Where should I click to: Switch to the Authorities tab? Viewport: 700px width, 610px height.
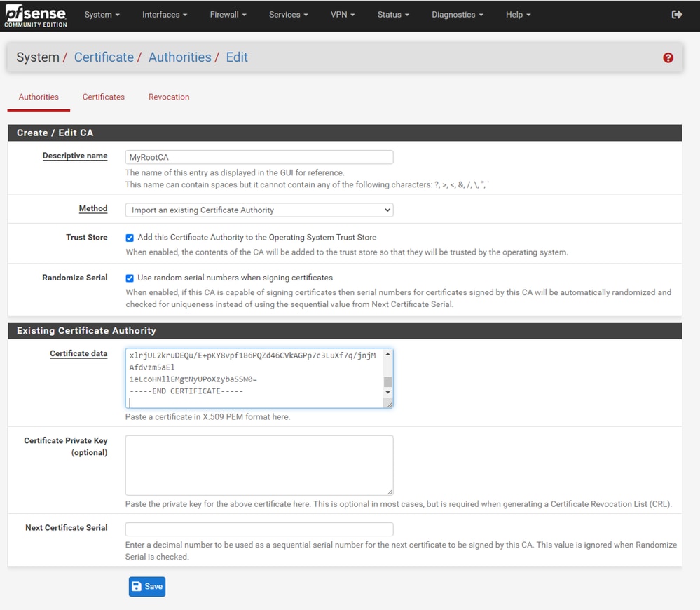coord(39,97)
